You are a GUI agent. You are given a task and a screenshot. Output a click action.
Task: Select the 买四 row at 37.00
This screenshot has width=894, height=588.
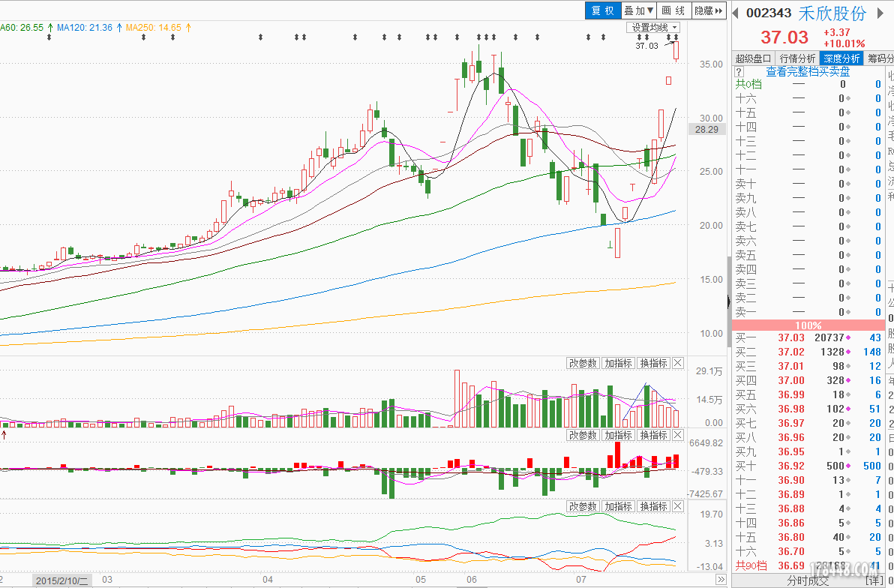808,380
